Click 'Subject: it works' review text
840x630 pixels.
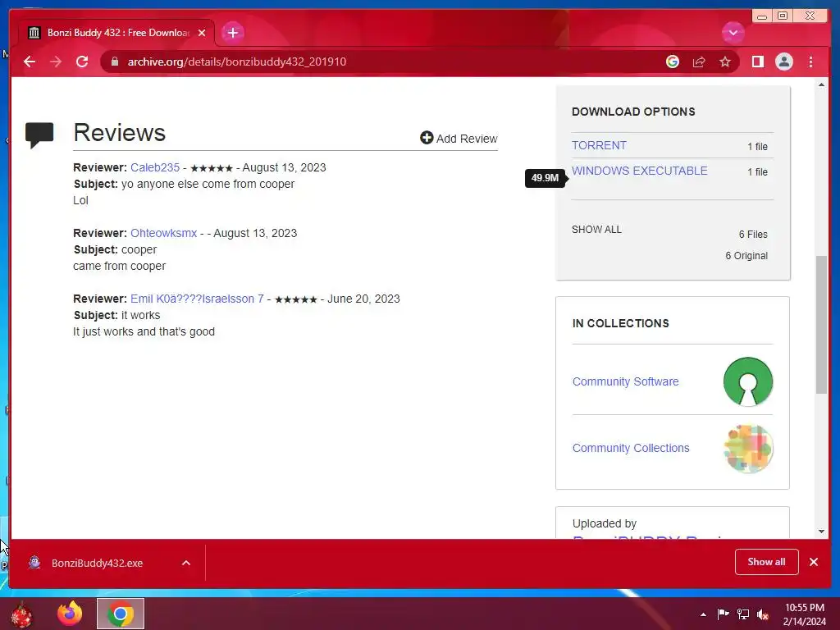(x=116, y=315)
